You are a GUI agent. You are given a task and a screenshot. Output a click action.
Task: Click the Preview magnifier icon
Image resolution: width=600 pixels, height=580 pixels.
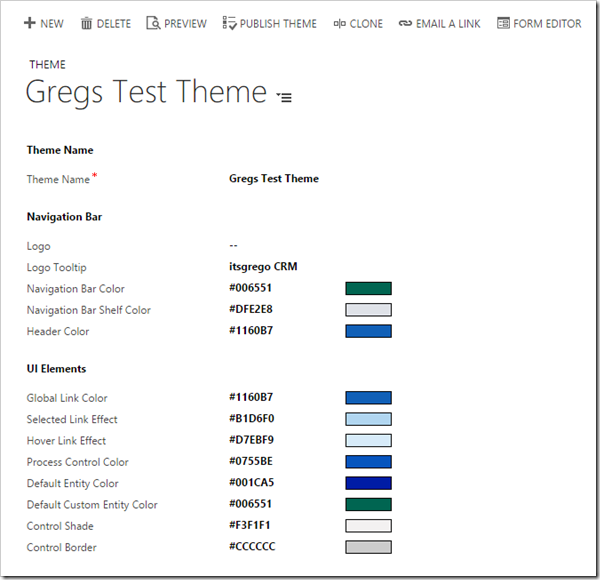tap(153, 23)
